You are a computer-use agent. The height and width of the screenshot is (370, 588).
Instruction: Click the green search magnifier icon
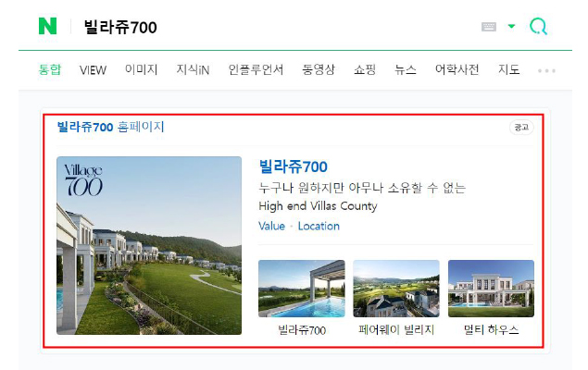[x=539, y=27]
